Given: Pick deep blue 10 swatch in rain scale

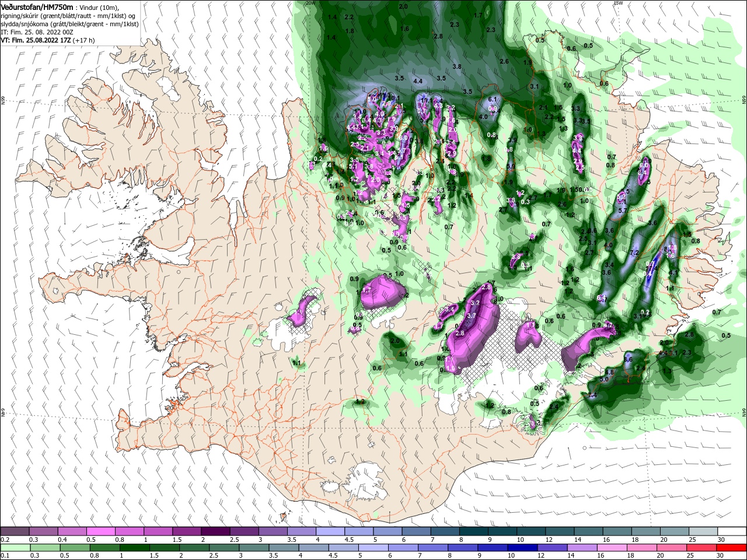Looking at the screenshot, I should coord(523,548).
